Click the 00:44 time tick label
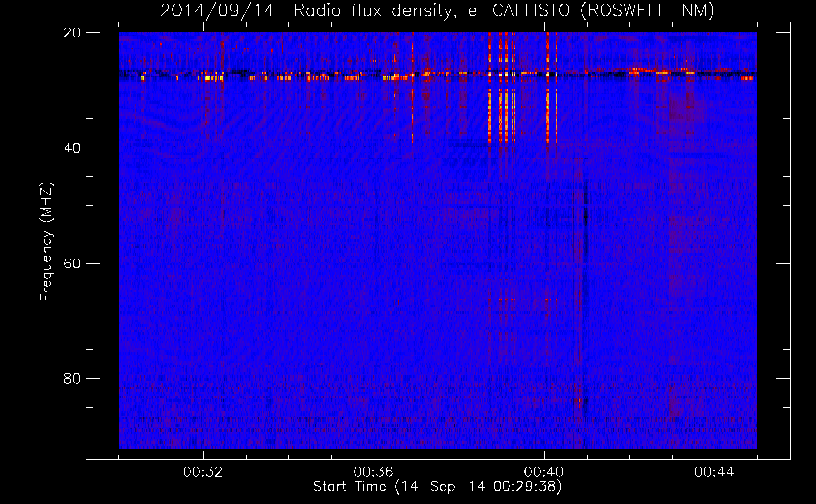Screen dimensions: 816x504 tap(715, 472)
